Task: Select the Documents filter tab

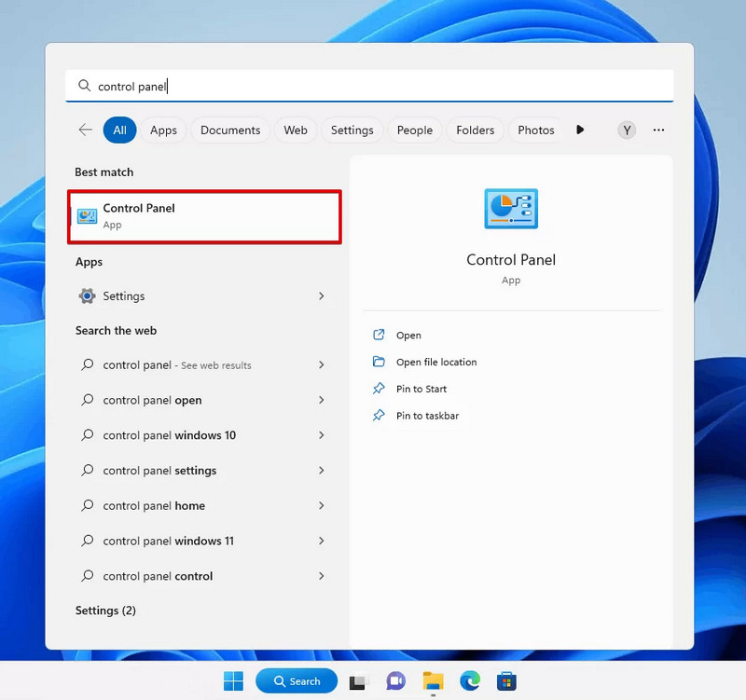Action: click(230, 130)
